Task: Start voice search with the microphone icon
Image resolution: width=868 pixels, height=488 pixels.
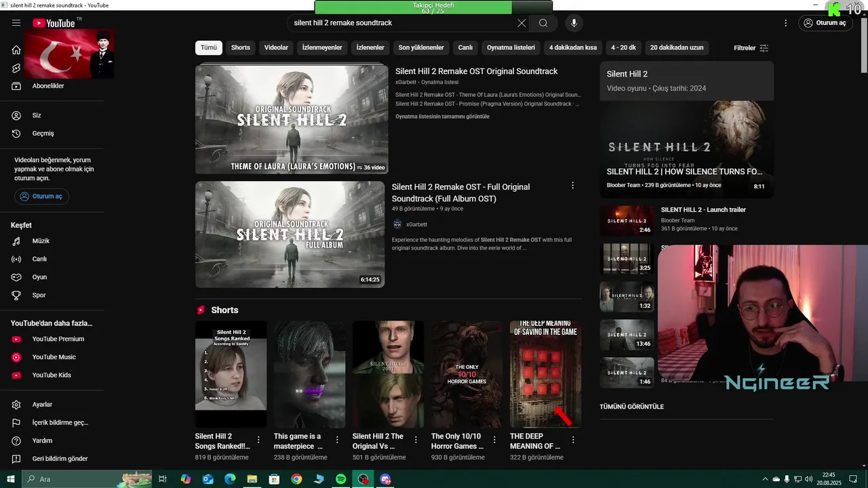Action: [x=574, y=23]
